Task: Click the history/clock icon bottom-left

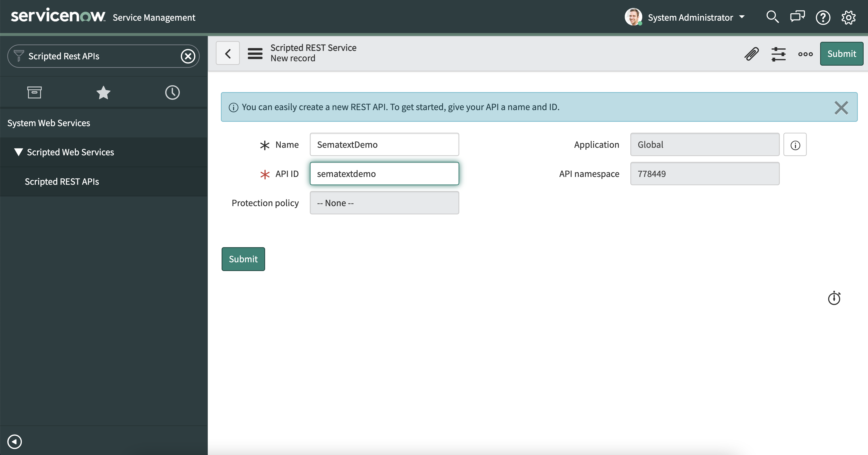Action: coord(172,92)
